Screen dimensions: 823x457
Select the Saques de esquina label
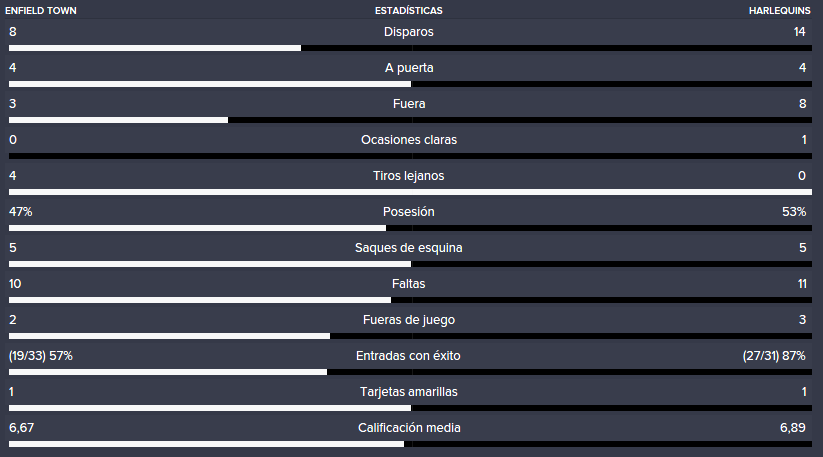(409, 248)
